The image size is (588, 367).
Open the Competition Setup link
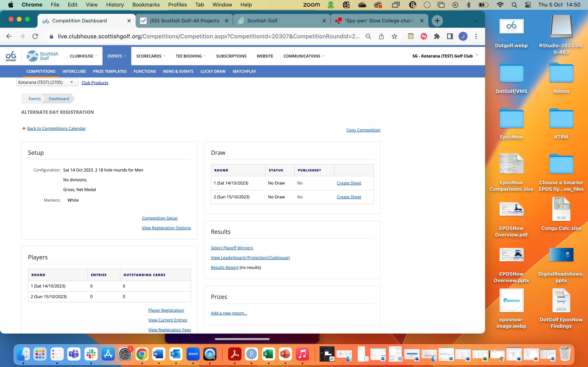[x=160, y=218]
